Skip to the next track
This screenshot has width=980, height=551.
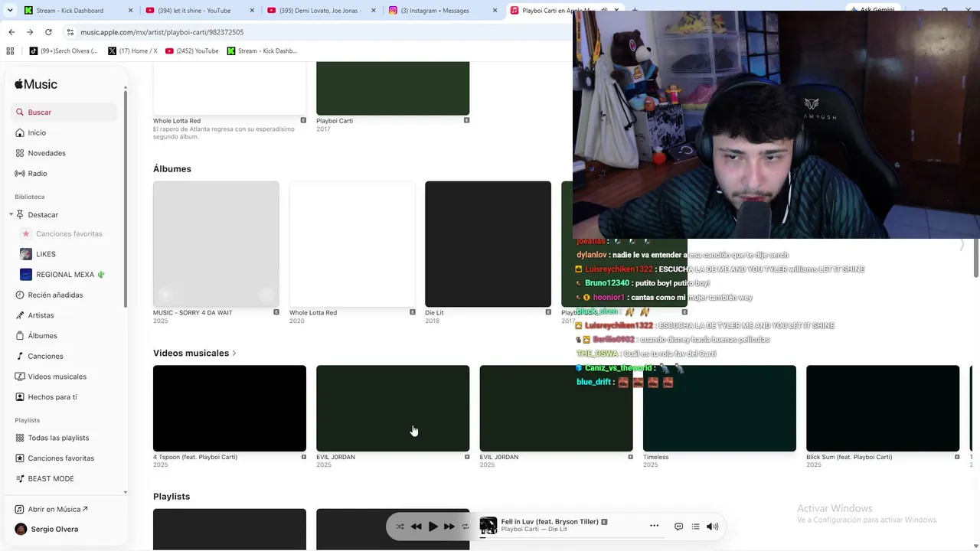tap(449, 527)
